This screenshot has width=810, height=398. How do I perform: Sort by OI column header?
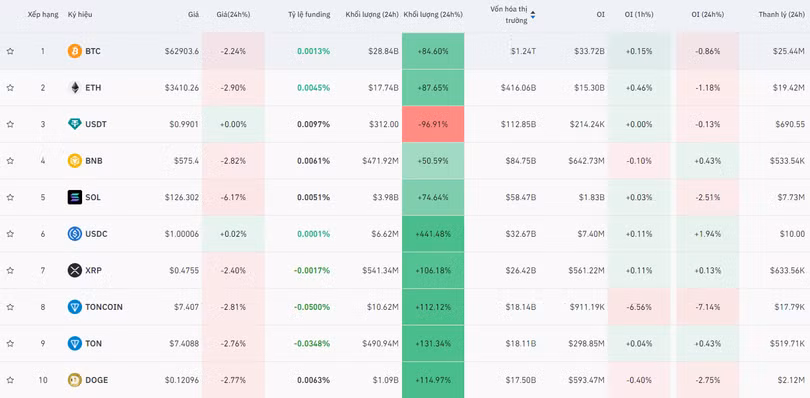[x=600, y=14]
